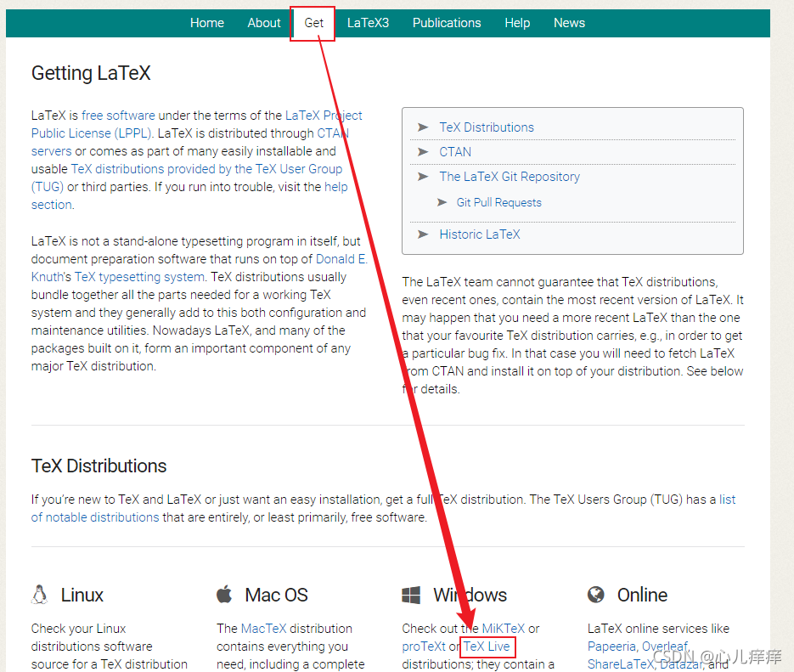Image resolution: width=794 pixels, height=672 pixels.
Task: Open the CTAN sidebar link
Action: click(x=455, y=152)
